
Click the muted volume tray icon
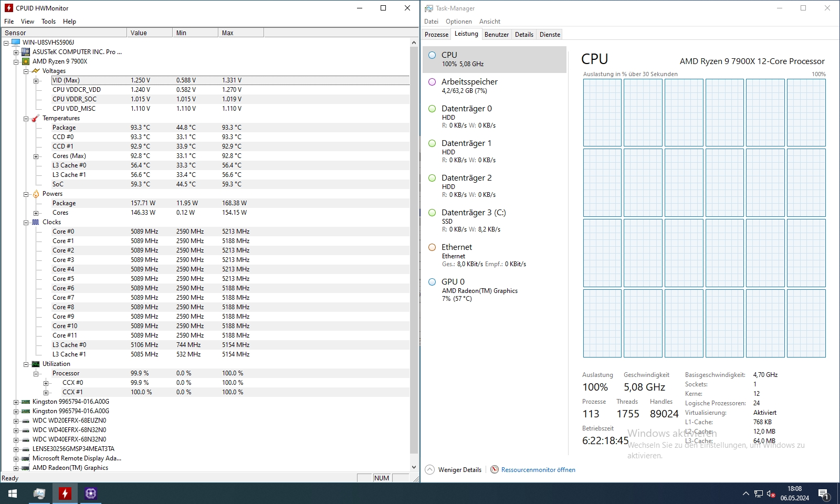pyautogui.click(x=771, y=493)
